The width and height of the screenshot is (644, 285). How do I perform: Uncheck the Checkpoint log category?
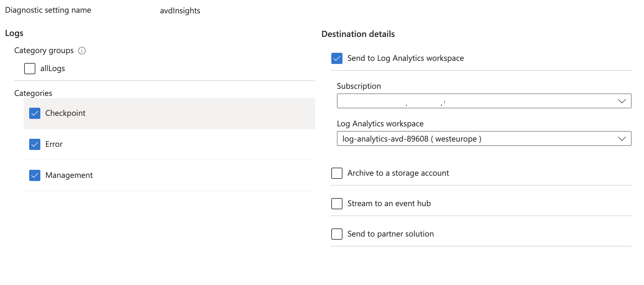[35, 113]
